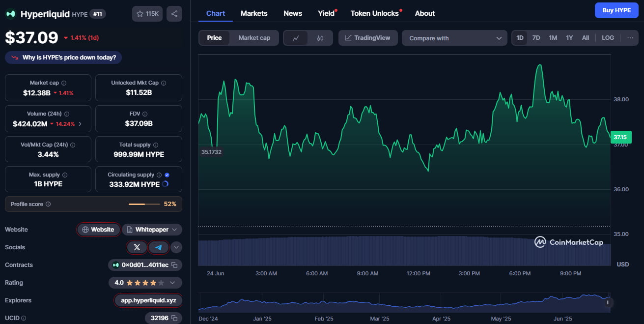This screenshot has height=324, width=644.
Task: Expand the Whitepaper dropdown
Action: tap(152, 230)
